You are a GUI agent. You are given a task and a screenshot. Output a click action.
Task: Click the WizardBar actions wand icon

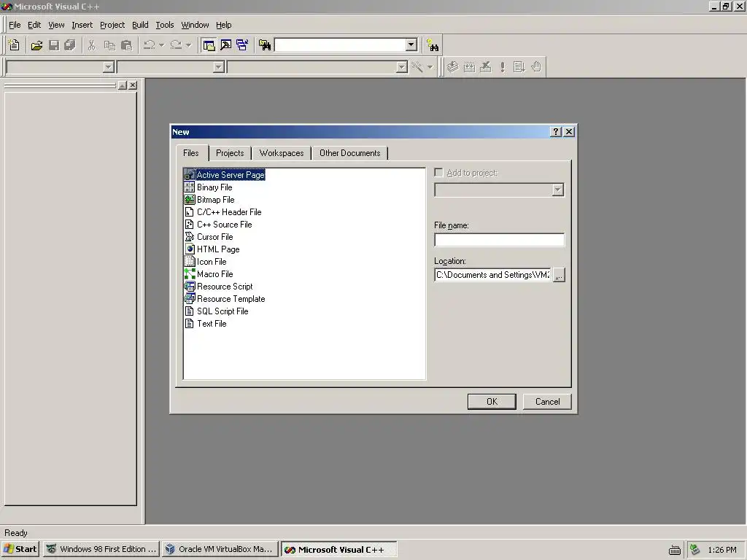pyautogui.click(x=417, y=67)
